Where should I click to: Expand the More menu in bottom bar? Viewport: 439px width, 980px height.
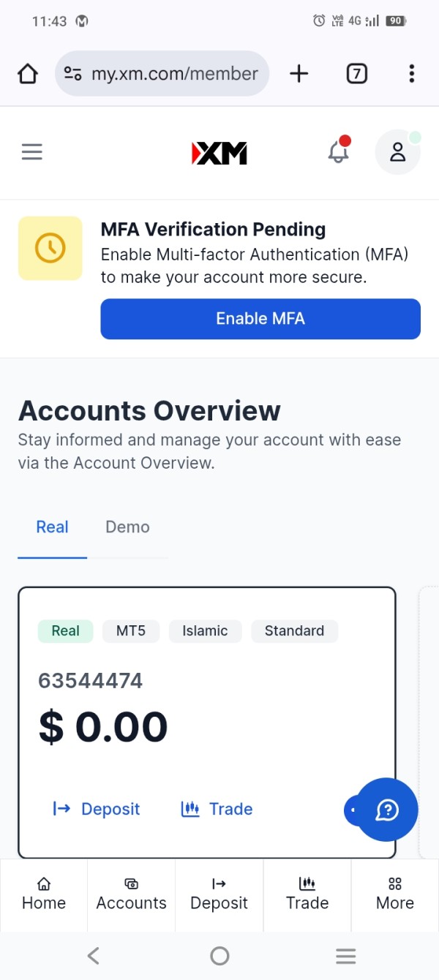[395, 894]
